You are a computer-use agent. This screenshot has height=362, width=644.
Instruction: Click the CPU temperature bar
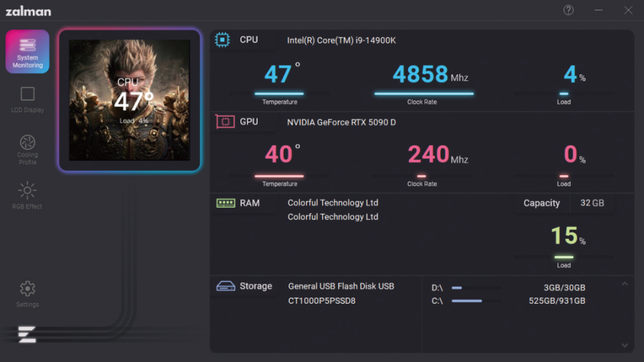coord(279,94)
